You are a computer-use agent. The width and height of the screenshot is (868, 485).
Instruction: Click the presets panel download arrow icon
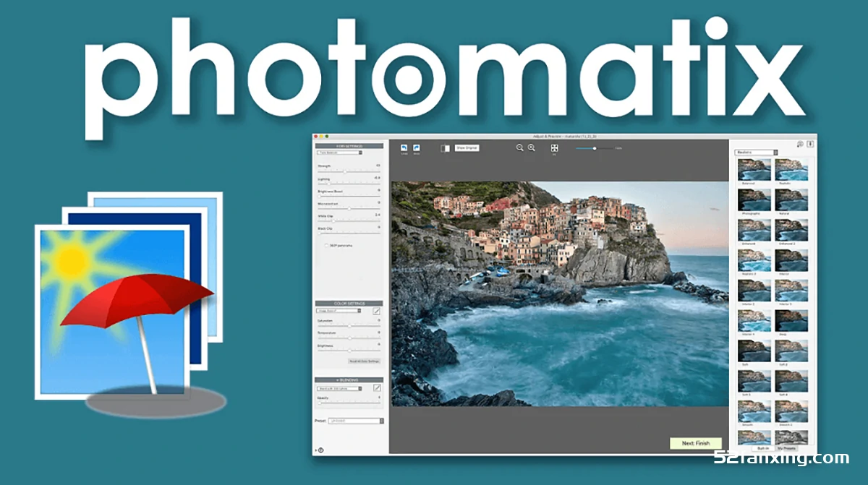(x=810, y=144)
